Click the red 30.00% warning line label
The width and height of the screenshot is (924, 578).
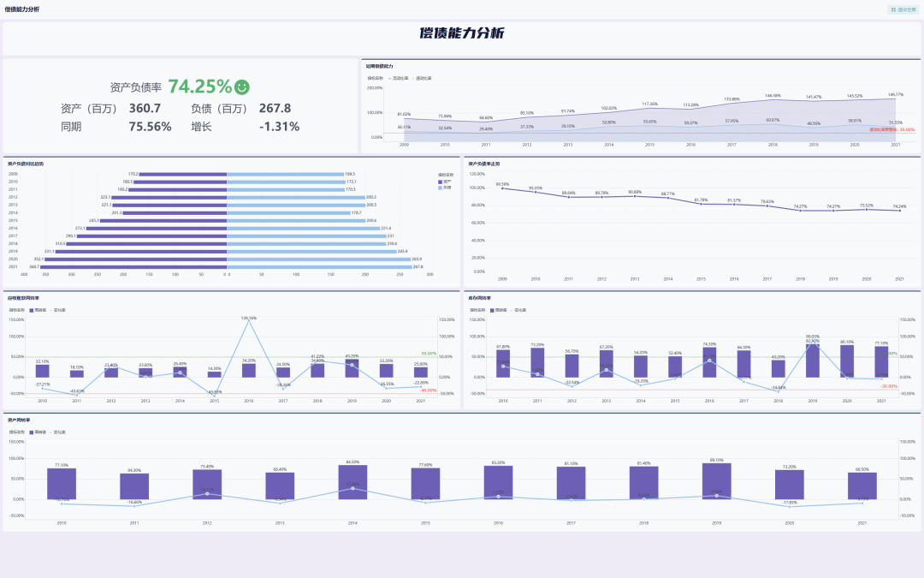point(892,130)
